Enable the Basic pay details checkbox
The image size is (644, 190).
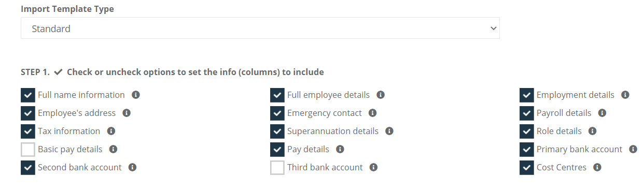click(28, 150)
